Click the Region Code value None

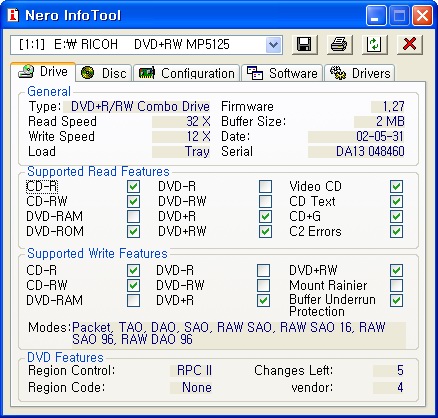tap(191, 388)
